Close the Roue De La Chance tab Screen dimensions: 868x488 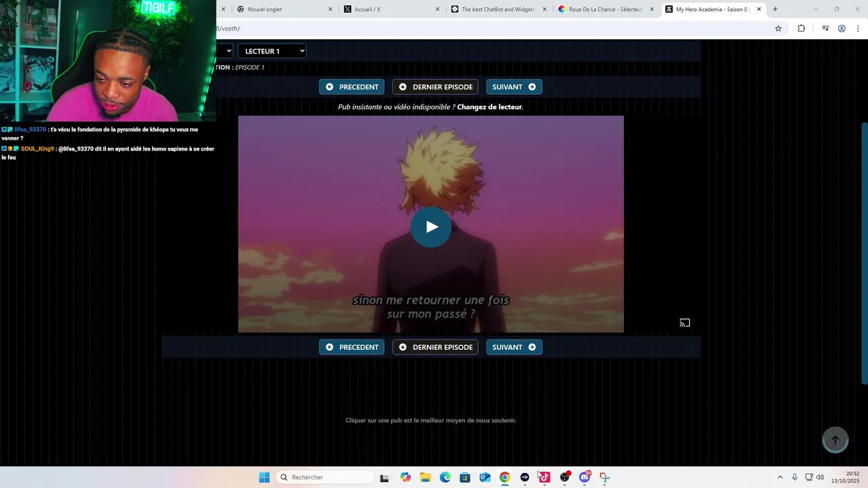[x=652, y=9]
